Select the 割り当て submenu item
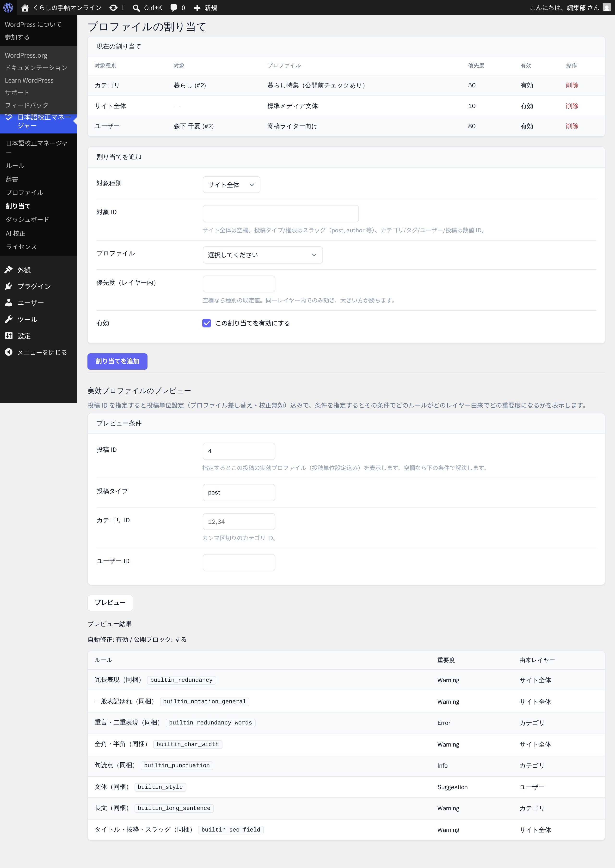The width and height of the screenshot is (615, 868). coord(18,206)
